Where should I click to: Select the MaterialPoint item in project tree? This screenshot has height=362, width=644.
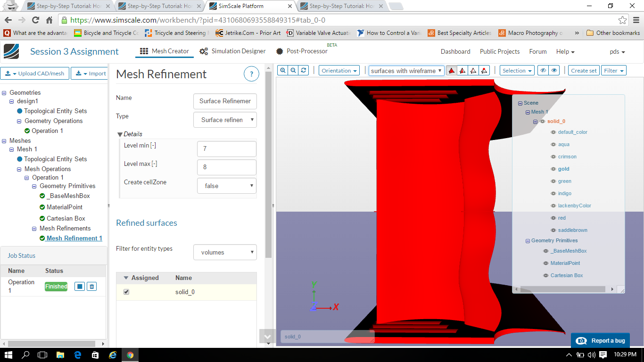click(x=65, y=207)
